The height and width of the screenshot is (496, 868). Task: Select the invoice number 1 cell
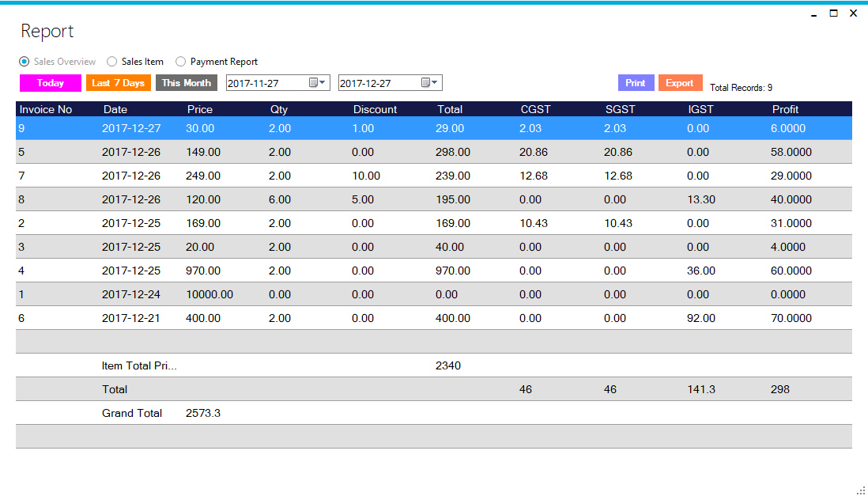[21, 295]
